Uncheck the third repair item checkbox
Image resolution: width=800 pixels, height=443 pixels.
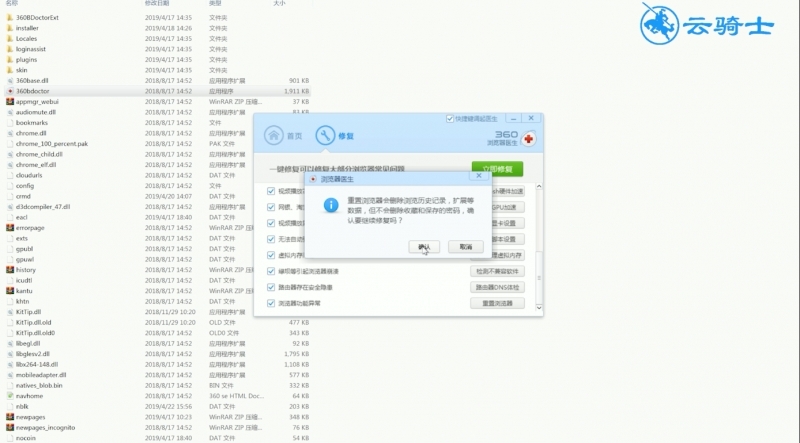point(271,223)
